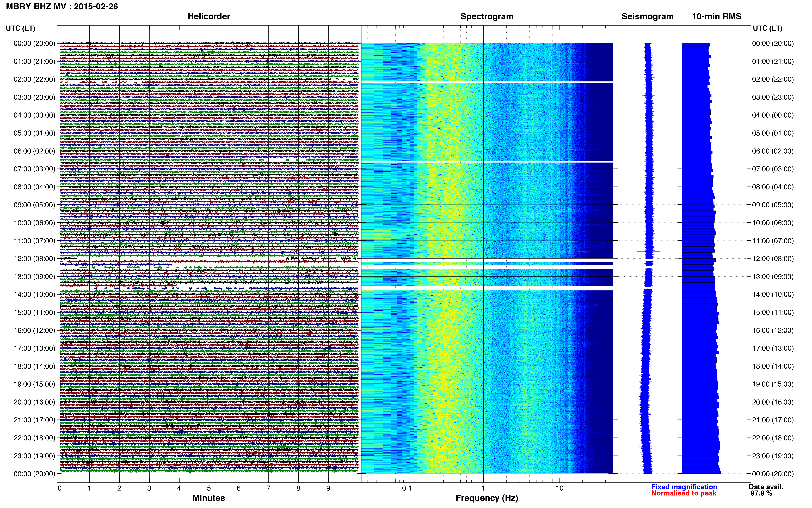
Task: Click the white data-gap band before 14:00 in spectrogram
Action: pos(487,288)
